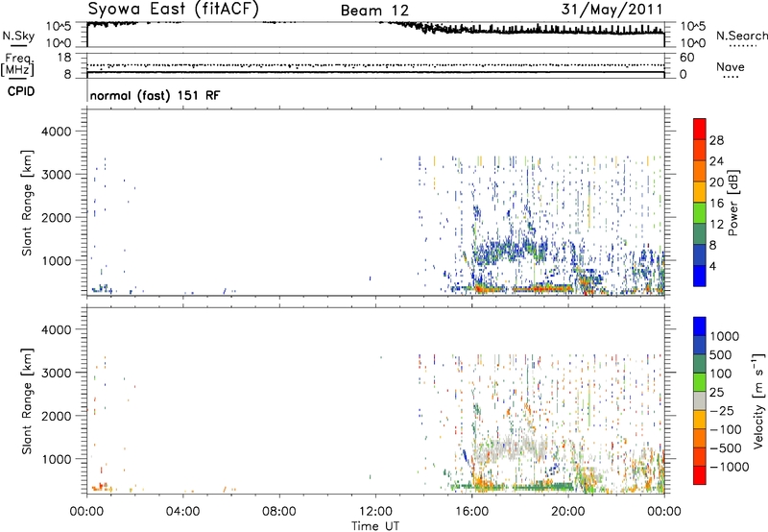Click the '28' tick on power colorbar
This screenshot has height=532, width=768.
[716, 140]
